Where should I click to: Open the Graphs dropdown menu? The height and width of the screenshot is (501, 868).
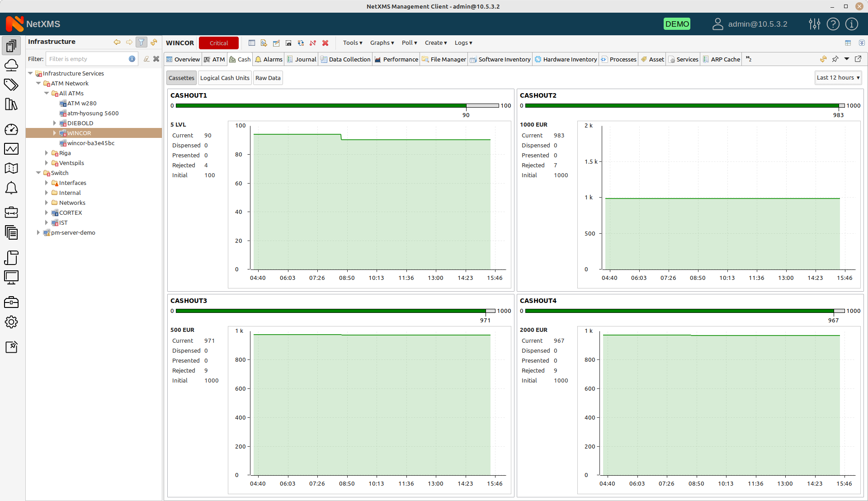coord(382,43)
